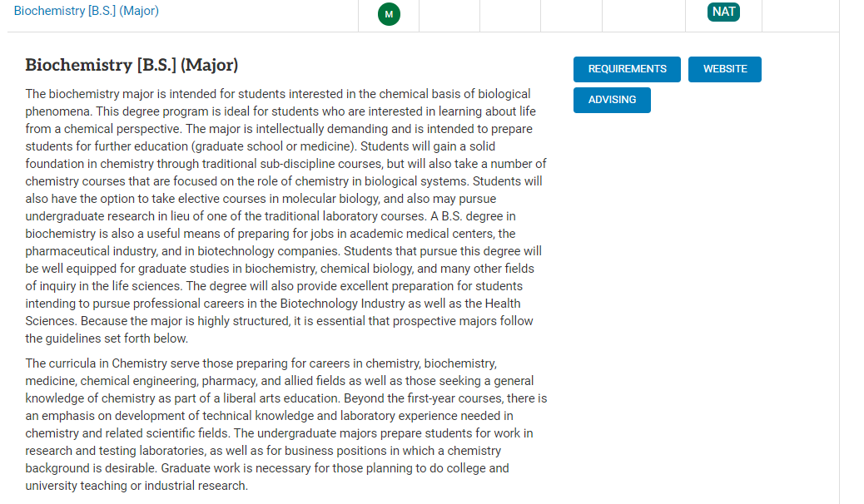The height and width of the screenshot is (504, 864).
Task: Click the empty cell following the NAT badge
Action: pyautogui.click(x=800, y=16)
